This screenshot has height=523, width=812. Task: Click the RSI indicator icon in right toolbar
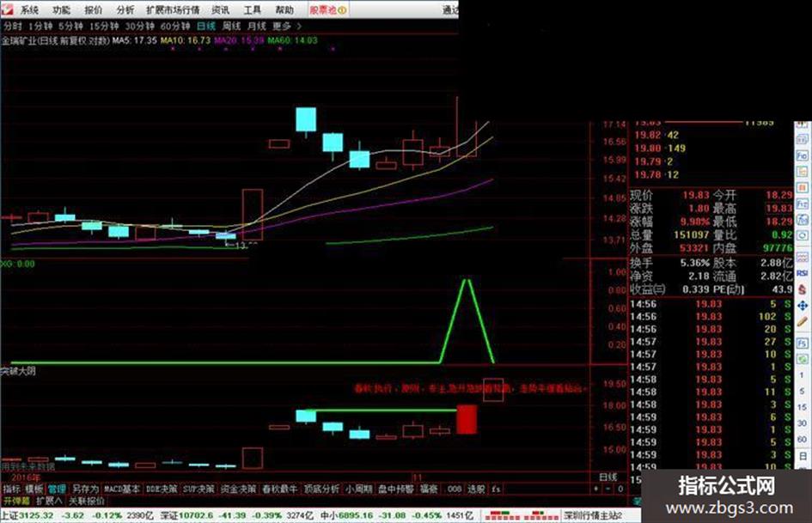[x=803, y=273]
